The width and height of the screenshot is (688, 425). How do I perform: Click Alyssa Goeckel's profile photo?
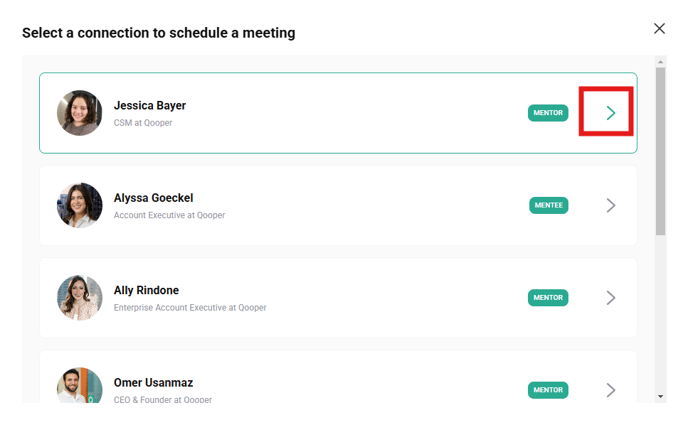tap(80, 205)
